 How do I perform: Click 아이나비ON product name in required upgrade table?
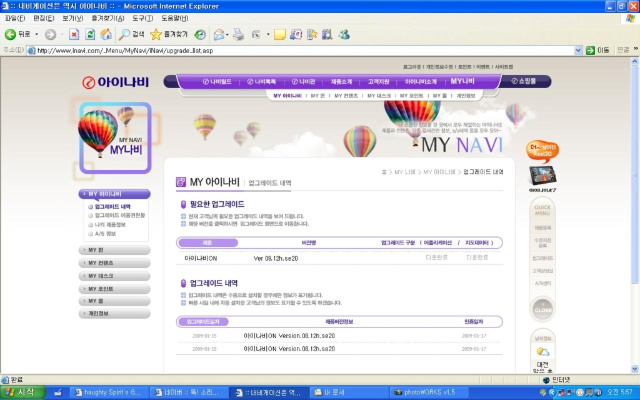pos(201,258)
